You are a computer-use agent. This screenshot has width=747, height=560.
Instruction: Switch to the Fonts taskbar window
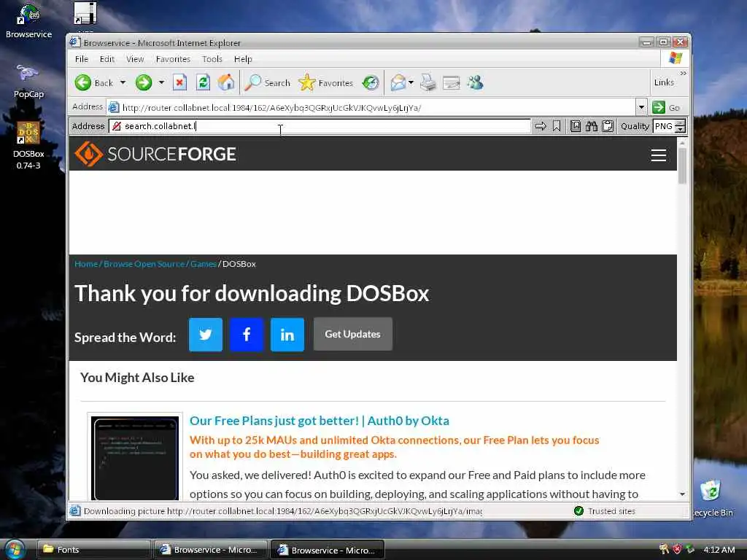click(93, 550)
